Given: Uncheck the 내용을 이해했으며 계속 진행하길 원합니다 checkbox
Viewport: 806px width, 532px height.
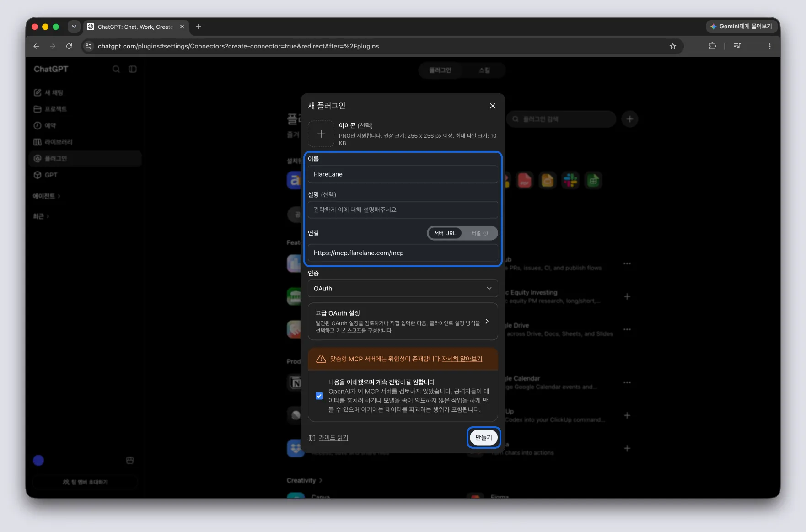Looking at the screenshot, I should (x=319, y=396).
